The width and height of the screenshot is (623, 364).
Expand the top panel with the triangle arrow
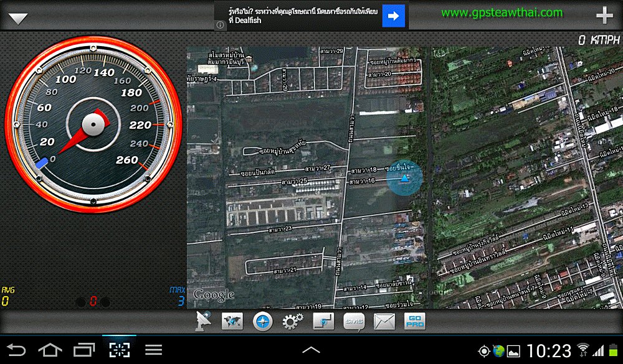click(19, 17)
